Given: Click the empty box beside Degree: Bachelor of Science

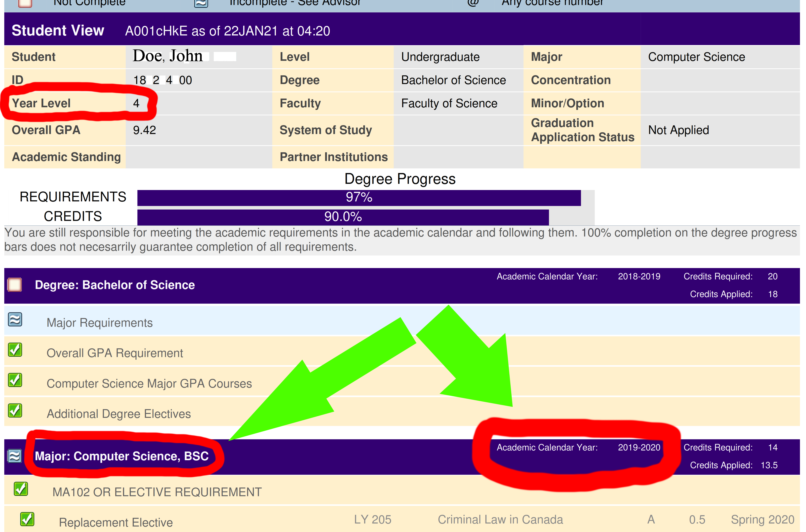Looking at the screenshot, I should [15, 285].
